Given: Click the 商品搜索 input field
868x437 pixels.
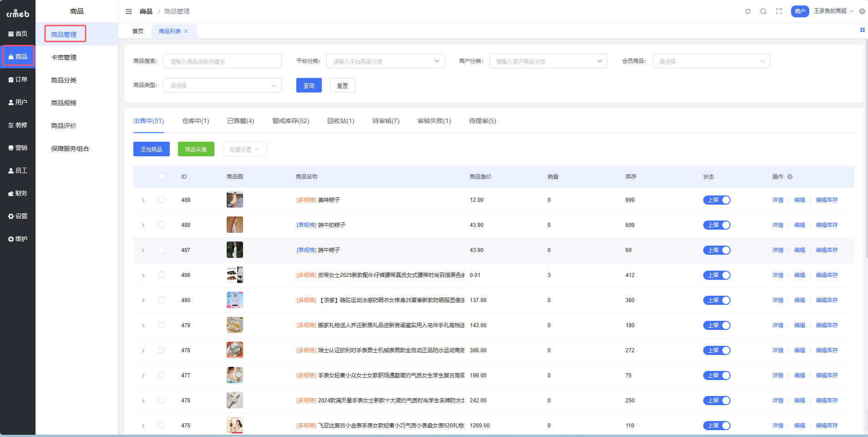Looking at the screenshot, I should point(222,61).
